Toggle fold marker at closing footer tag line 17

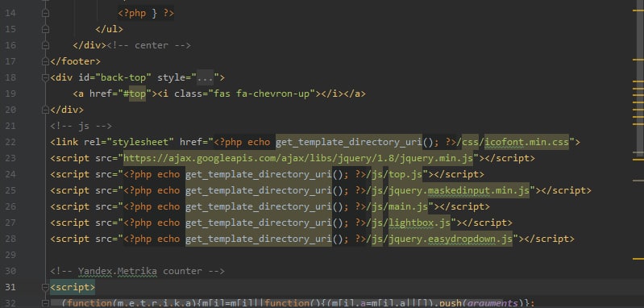pyautogui.click(x=45, y=61)
